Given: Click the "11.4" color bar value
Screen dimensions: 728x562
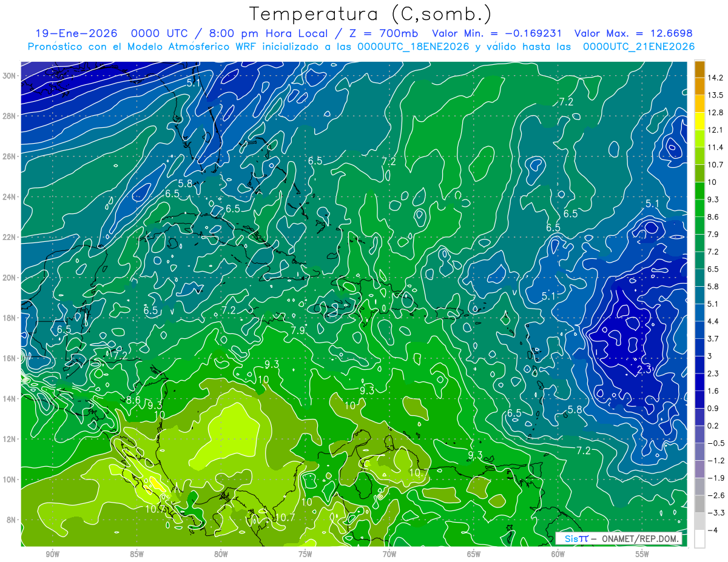Looking at the screenshot, I should (x=716, y=147).
